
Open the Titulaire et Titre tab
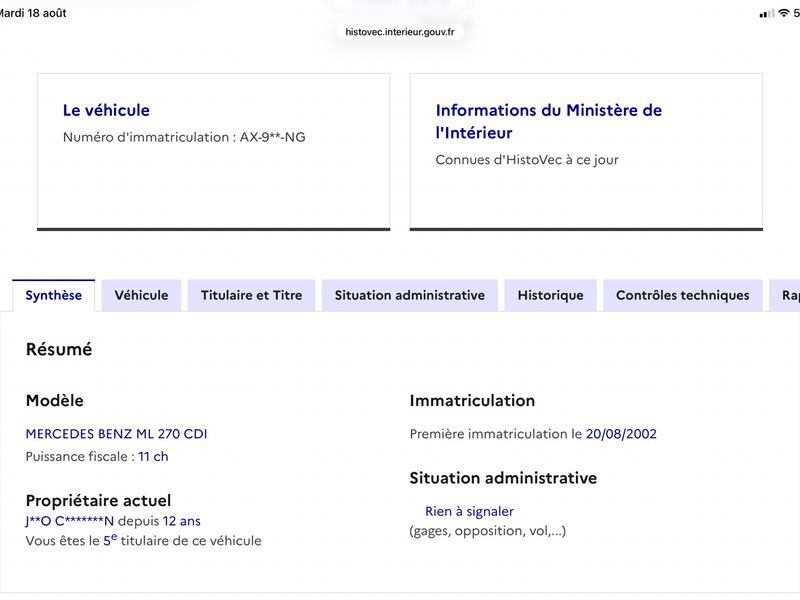(x=252, y=295)
